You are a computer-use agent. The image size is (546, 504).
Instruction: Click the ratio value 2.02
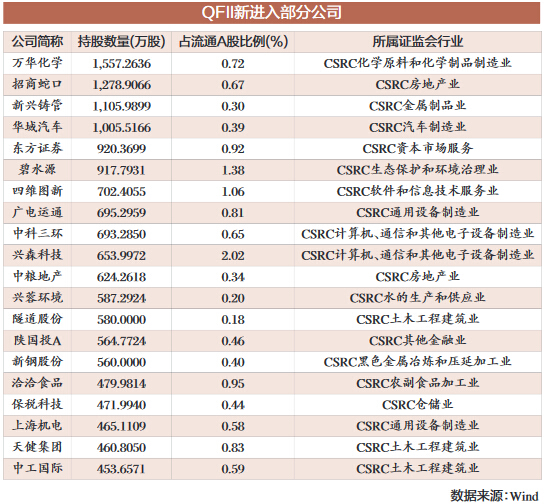point(233,256)
